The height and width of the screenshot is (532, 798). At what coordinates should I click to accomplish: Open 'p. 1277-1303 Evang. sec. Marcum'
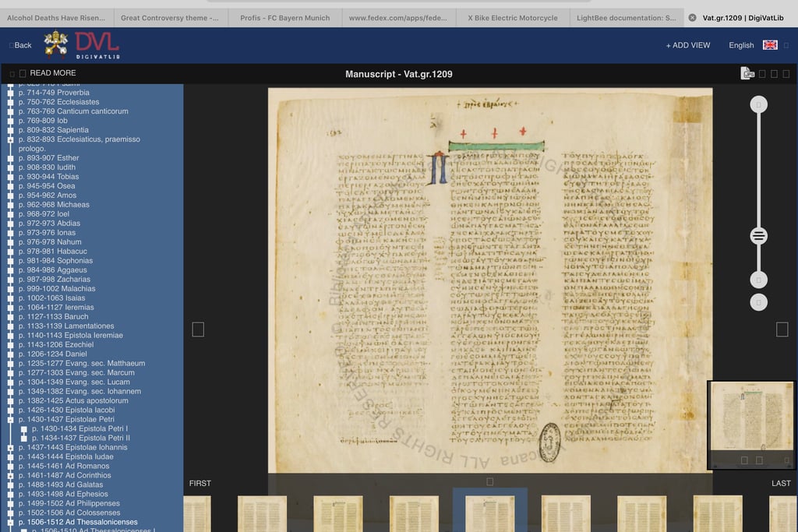pyautogui.click(x=76, y=373)
